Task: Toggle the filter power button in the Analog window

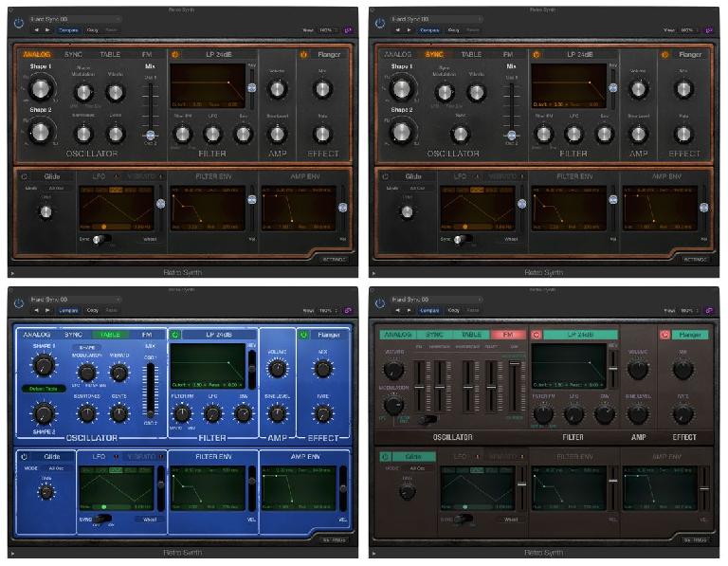Action: pyautogui.click(x=175, y=55)
